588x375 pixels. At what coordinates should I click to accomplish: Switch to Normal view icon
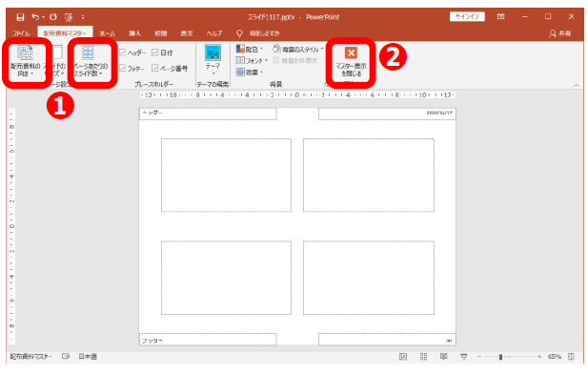tap(403, 357)
